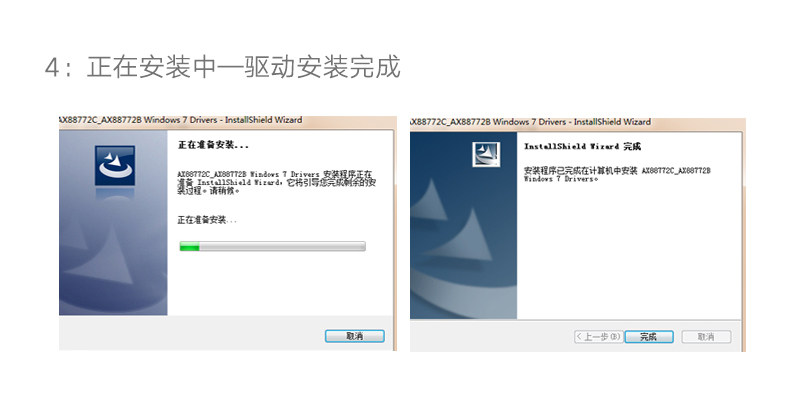This screenshot has width=790, height=417.
Task: Click the title bar of the completed InstallShield window
Action: 577,122
